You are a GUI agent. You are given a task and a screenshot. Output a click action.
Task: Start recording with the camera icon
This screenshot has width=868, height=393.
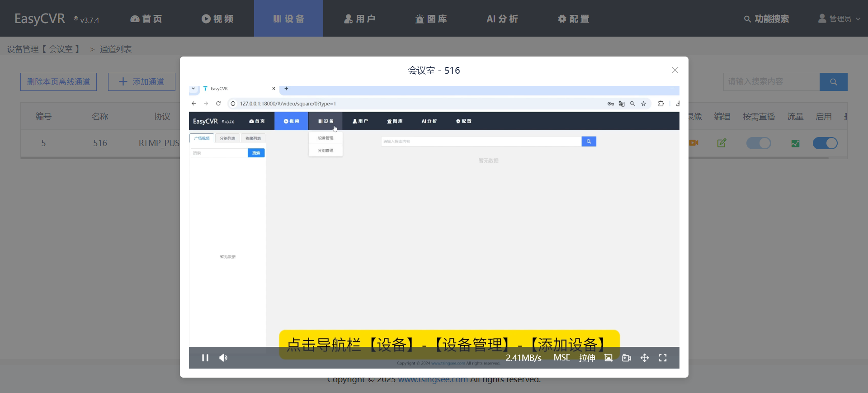(627, 358)
